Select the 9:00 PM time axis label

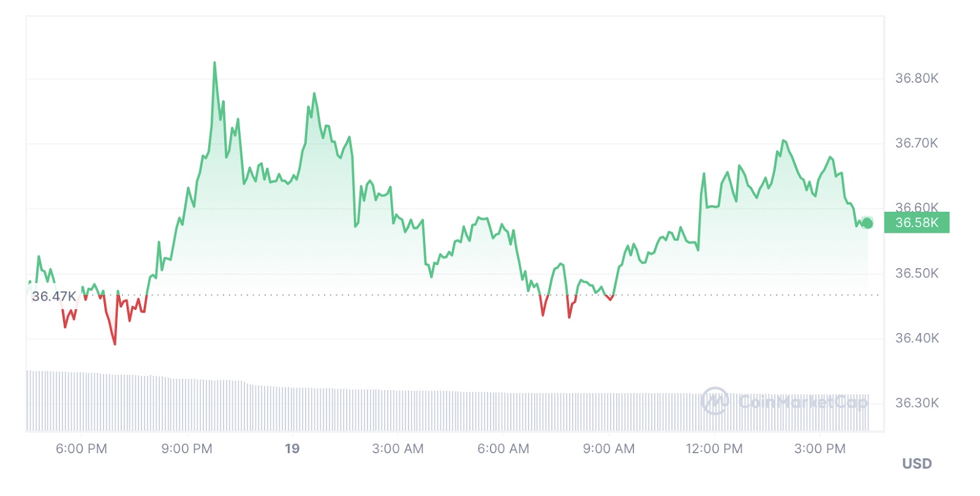pyautogui.click(x=187, y=449)
